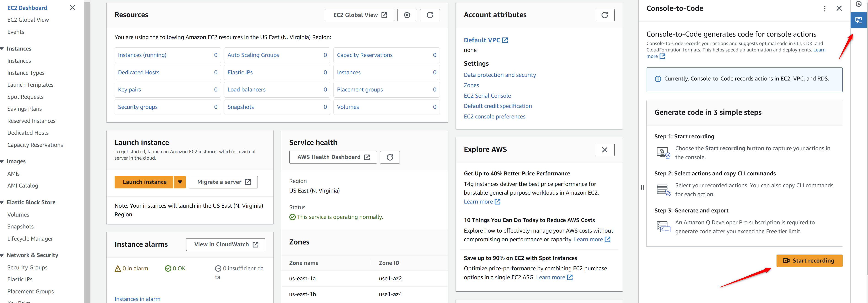
Task: Open Volumes resource tile
Action: click(387, 107)
